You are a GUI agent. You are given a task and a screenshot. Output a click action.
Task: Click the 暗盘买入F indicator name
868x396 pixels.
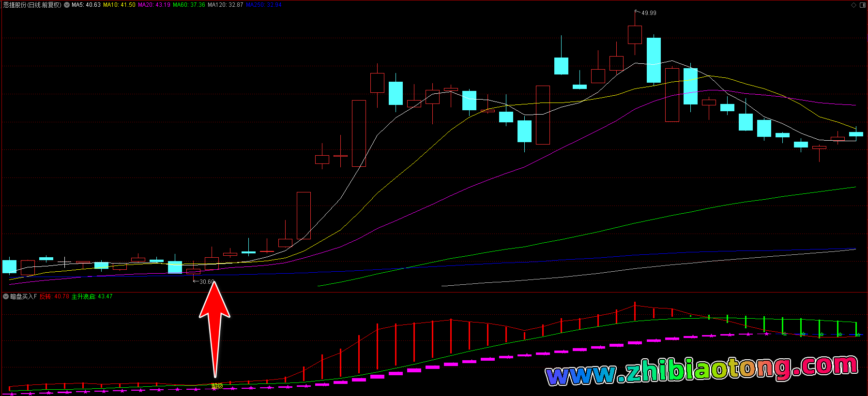point(24,296)
